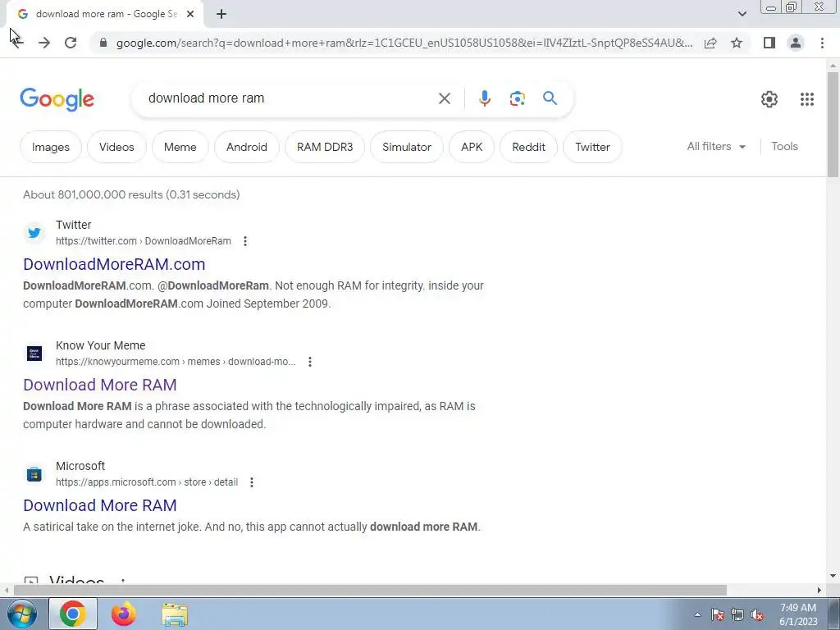Go back using the browser back arrow
This screenshot has height=630, width=840.
[x=16, y=43]
